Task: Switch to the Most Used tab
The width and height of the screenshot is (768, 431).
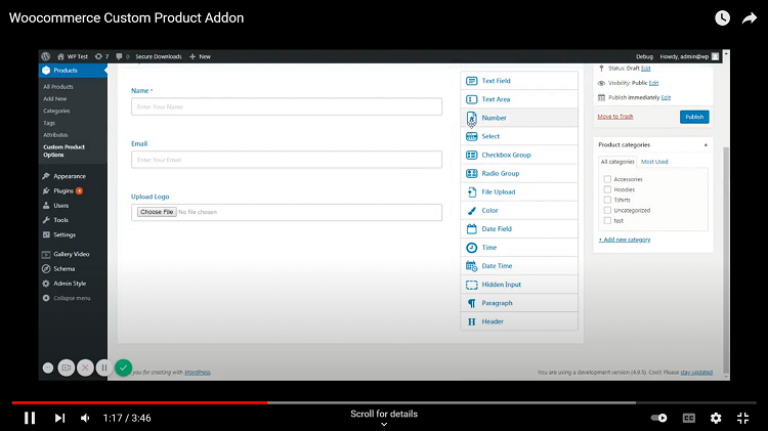Action: (654, 161)
